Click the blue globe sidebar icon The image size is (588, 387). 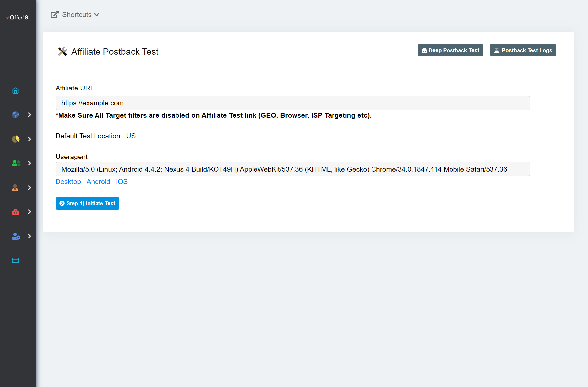pos(15,115)
